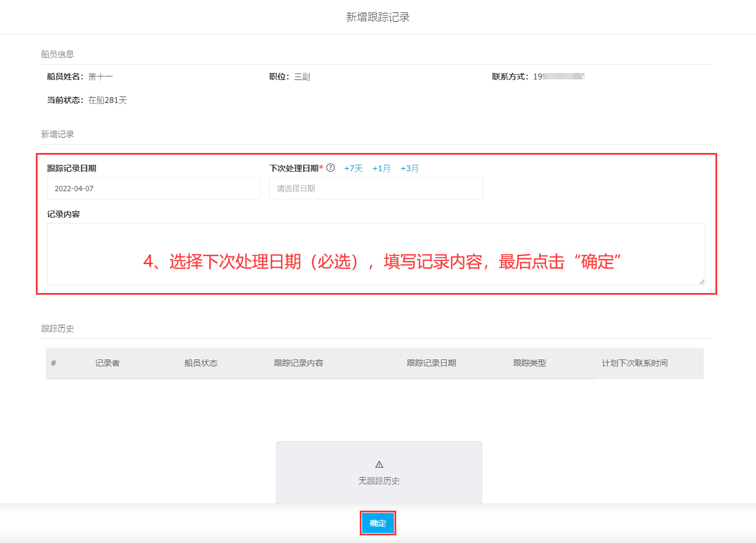Click the 跟踪类型 column header

(x=530, y=363)
